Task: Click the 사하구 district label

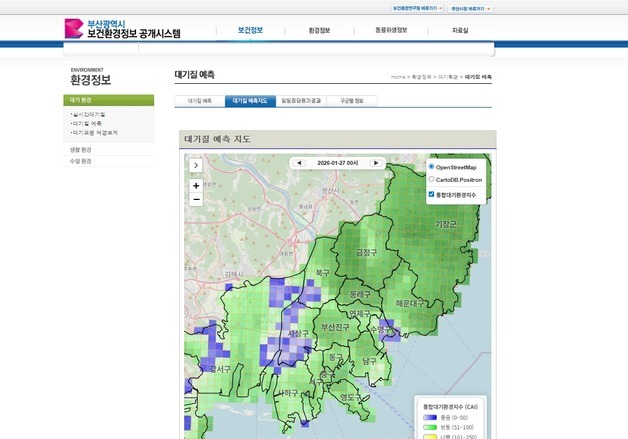Action: coord(288,393)
